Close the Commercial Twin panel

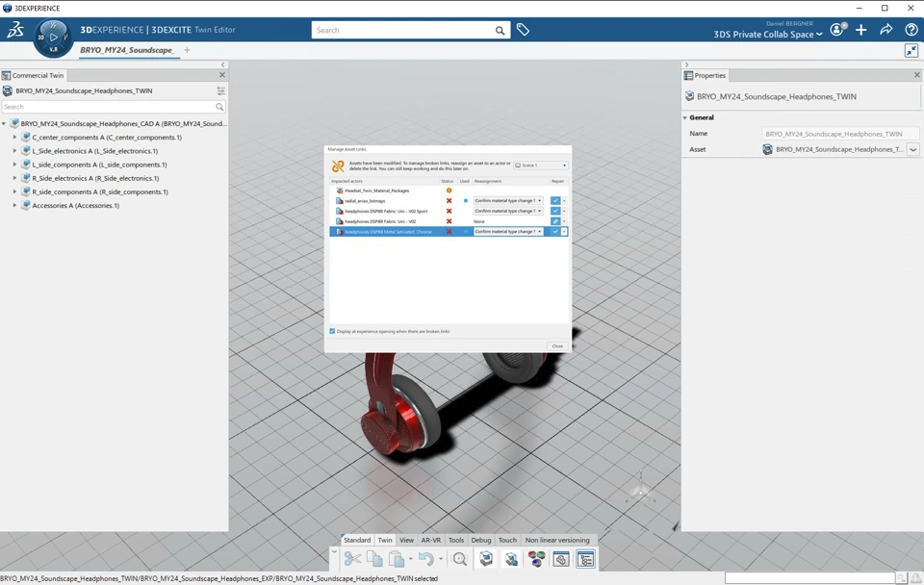(x=222, y=75)
